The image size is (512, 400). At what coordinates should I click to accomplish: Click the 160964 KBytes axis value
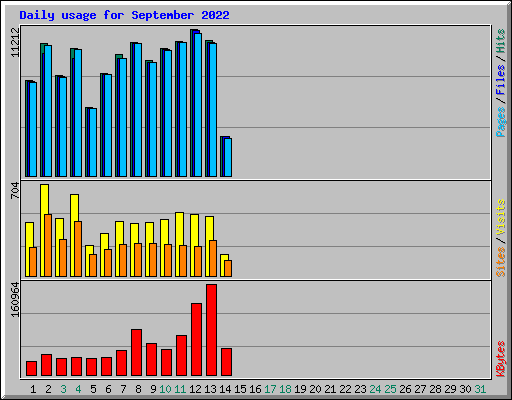click(15, 299)
